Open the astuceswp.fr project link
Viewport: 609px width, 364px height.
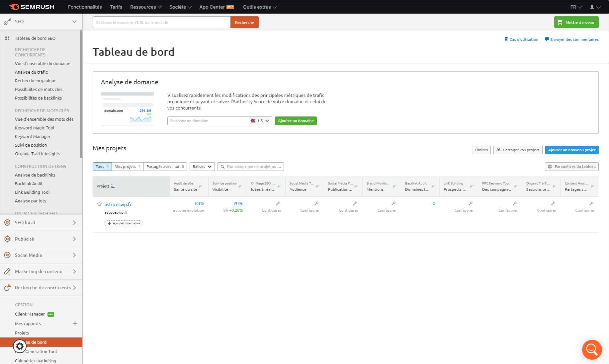click(x=118, y=204)
